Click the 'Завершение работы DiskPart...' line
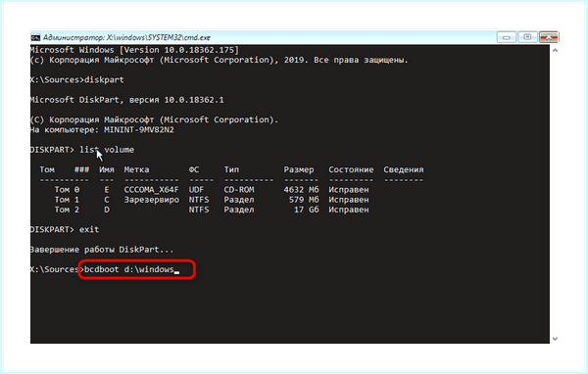 102,250
